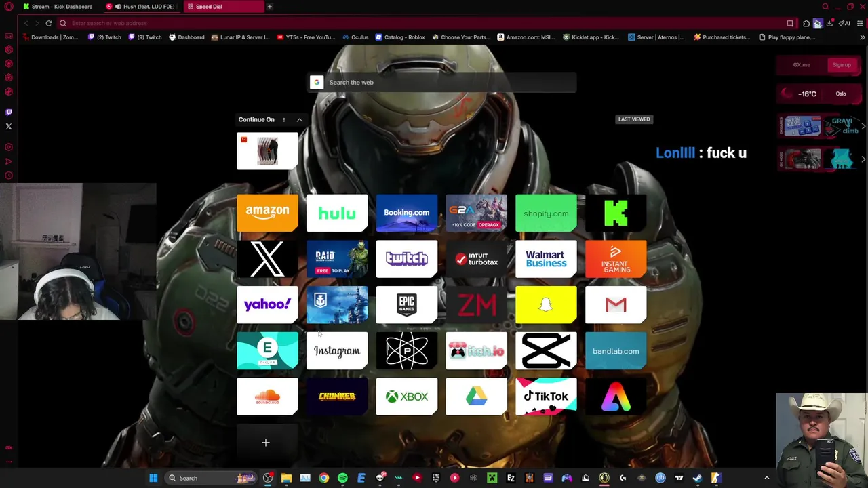Click the Sign up button
This screenshot has height=488, width=868.
click(x=842, y=65)
